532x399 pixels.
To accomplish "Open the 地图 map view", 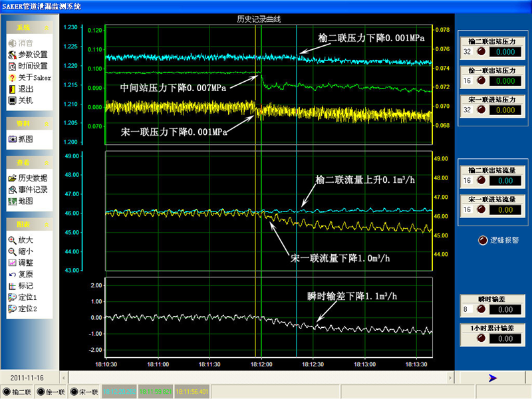I will click(x=25, y=201).
